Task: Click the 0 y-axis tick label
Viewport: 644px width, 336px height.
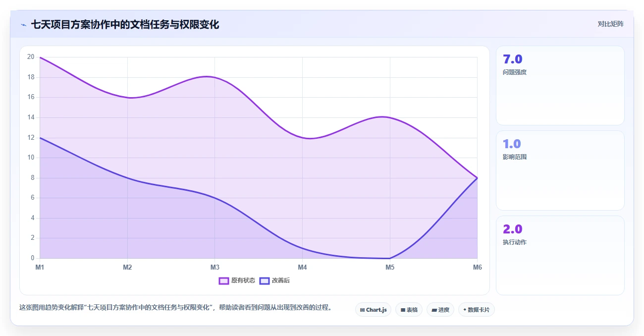Action: [33, 258]
